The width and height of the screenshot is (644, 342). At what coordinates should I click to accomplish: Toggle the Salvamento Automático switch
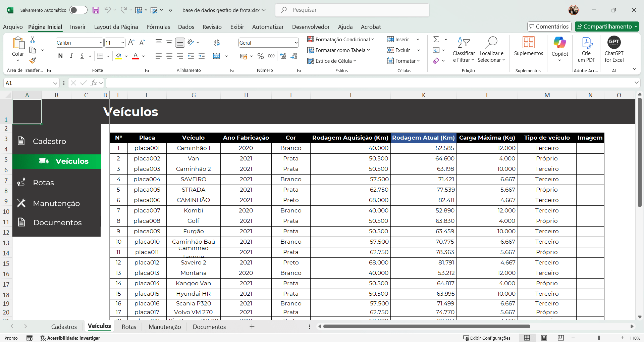[x=78, y=10]
